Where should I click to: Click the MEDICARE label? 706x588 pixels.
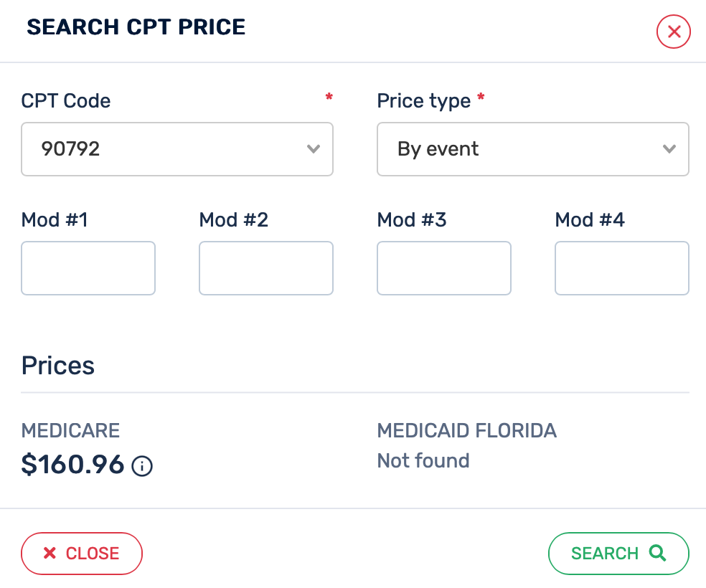point(70,431)
